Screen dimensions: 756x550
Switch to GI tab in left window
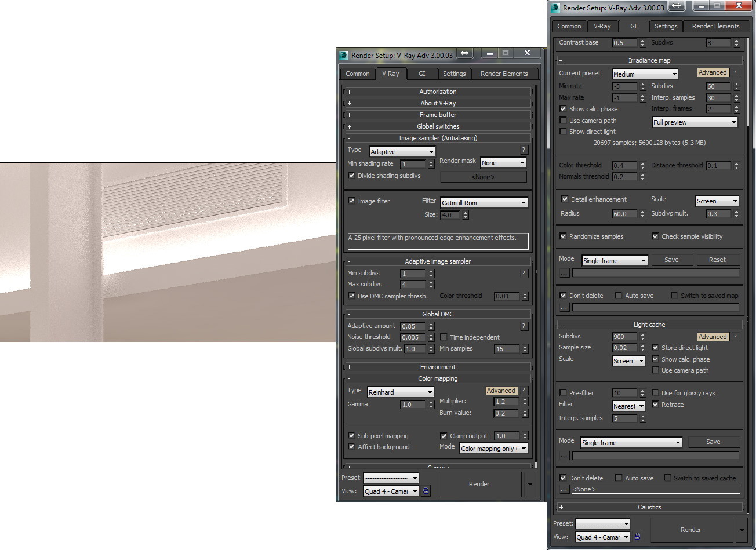(x=422, y=74)
